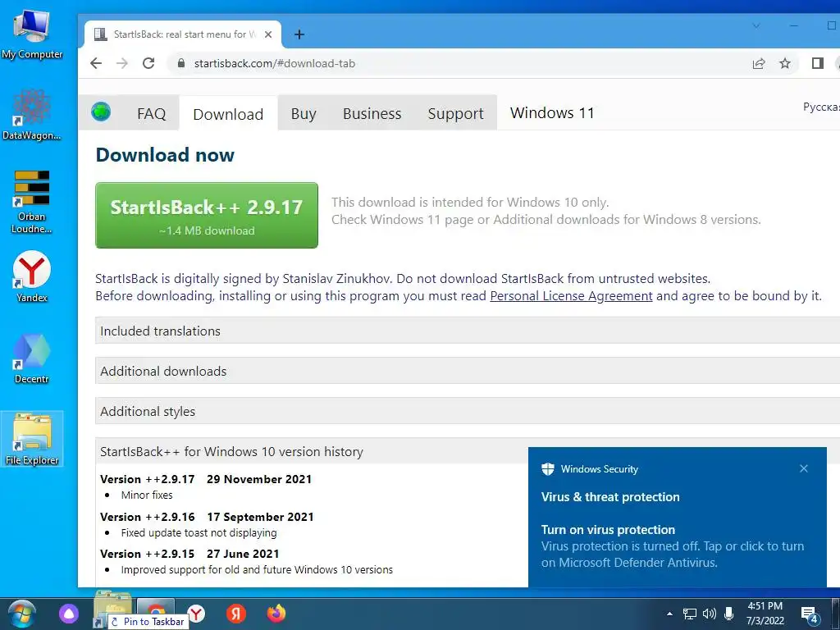Download StartIsBack++ 2.9.17 via green button
This screenshot has height=630, width=840.
pyautogui.click(x=207, y=216)
